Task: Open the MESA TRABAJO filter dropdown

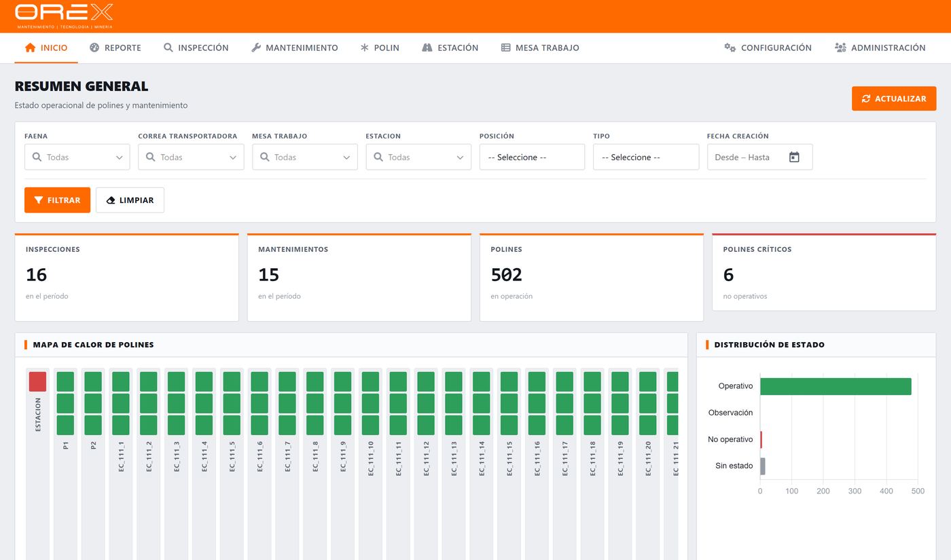Action: pyautogui.click(x=305, y=157)
